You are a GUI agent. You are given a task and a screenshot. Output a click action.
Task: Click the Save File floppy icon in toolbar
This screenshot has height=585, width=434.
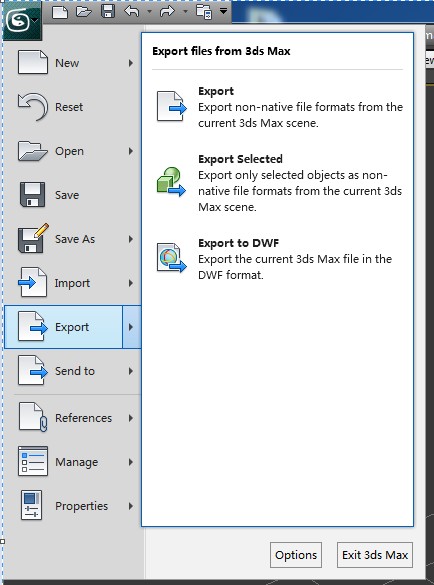point(108,12)
